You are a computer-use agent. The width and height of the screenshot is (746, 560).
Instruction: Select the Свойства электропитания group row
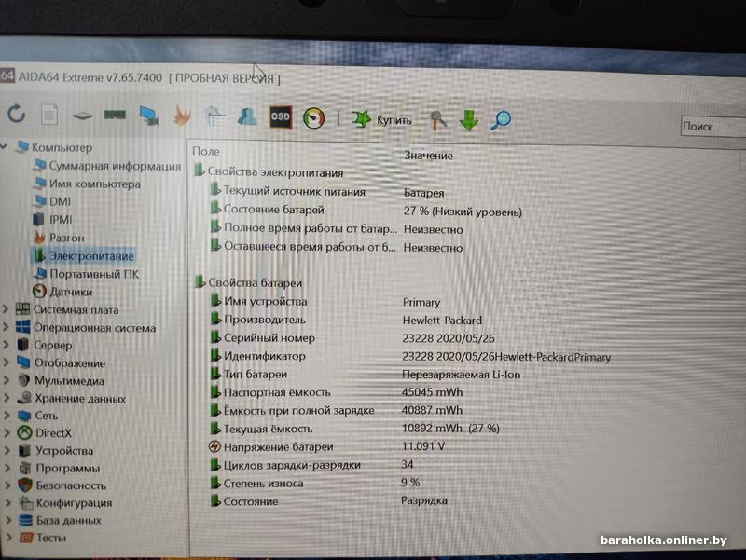tap(269, 172)
